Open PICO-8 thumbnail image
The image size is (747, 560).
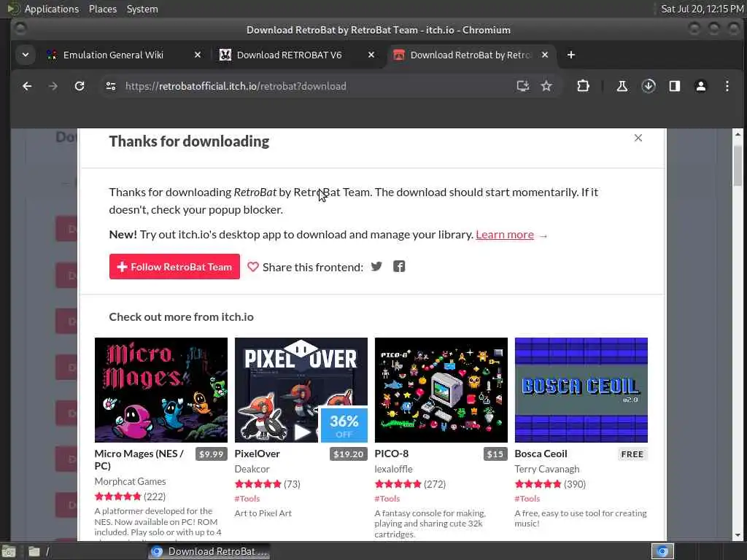(x=441, y=390)
